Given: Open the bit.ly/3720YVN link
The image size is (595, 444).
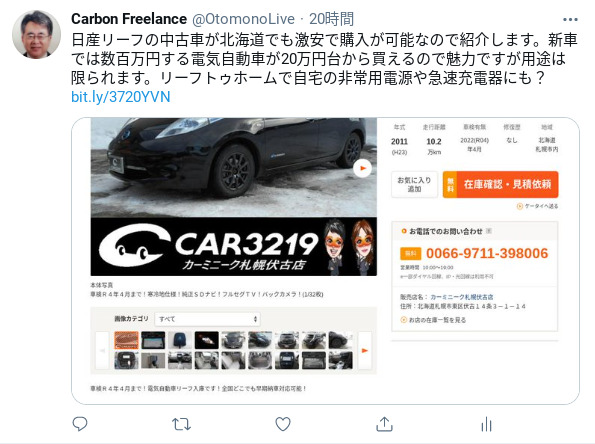Looking at the screenshot, I should [x=121, y=97].
